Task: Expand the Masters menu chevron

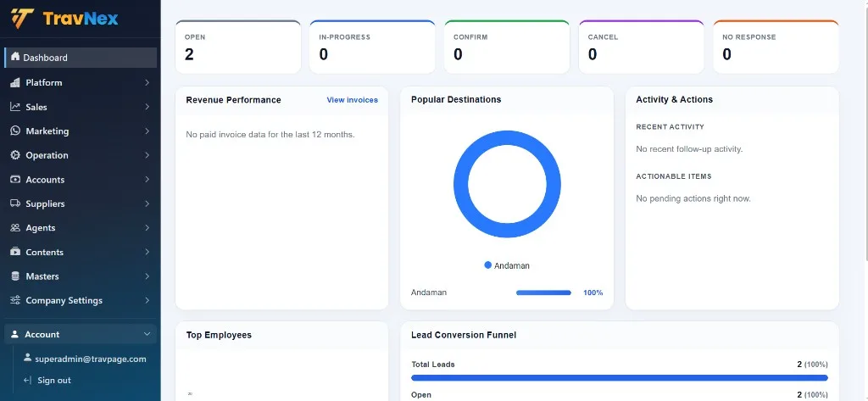Action: (147, 276)
